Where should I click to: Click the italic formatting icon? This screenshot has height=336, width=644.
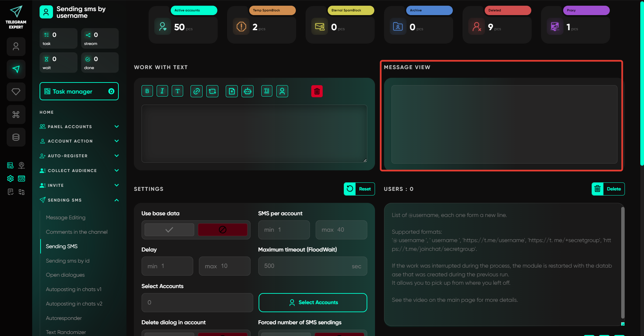click(162, 91)
